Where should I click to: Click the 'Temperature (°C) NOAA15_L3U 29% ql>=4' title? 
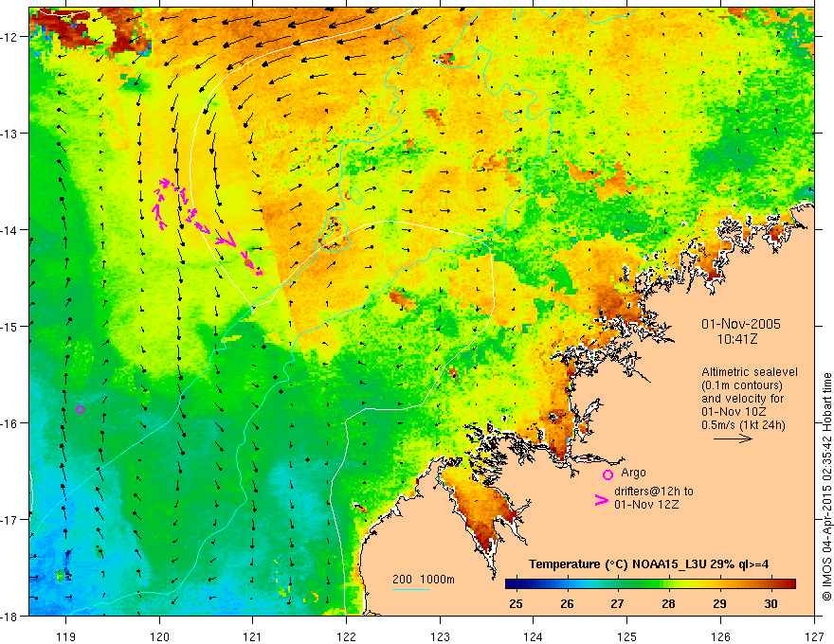tap(648, 564)
